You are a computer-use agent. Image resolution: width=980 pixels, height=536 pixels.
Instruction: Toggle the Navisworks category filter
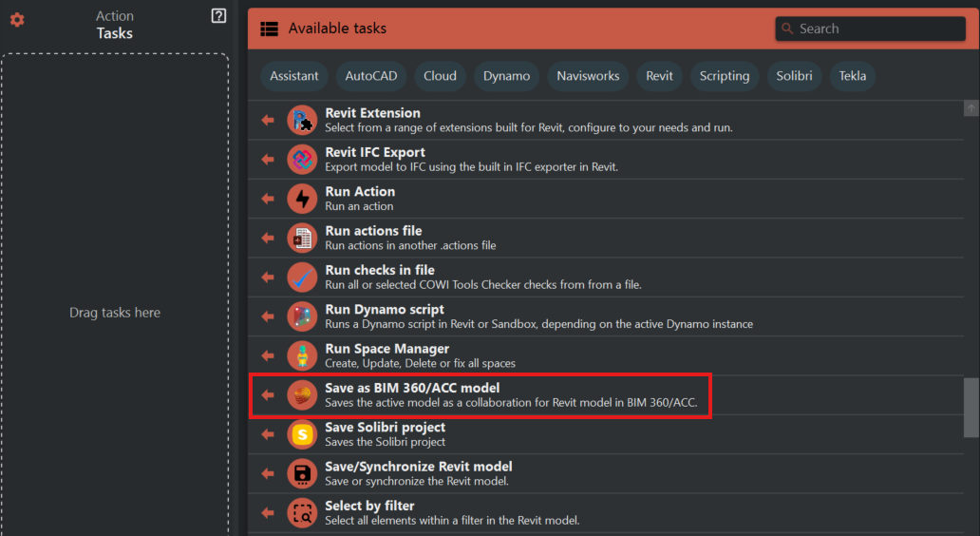point(588,76)
